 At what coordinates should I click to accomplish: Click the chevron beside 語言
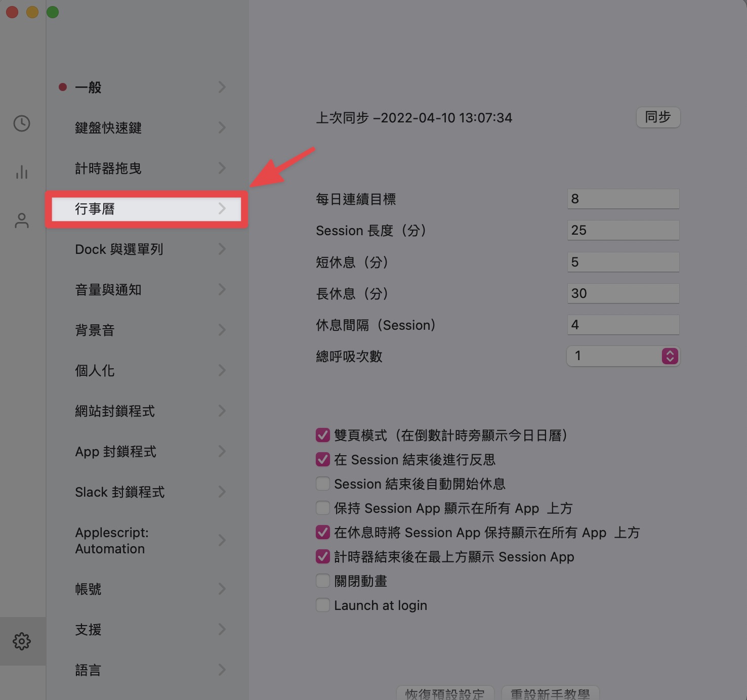point(222,670)
